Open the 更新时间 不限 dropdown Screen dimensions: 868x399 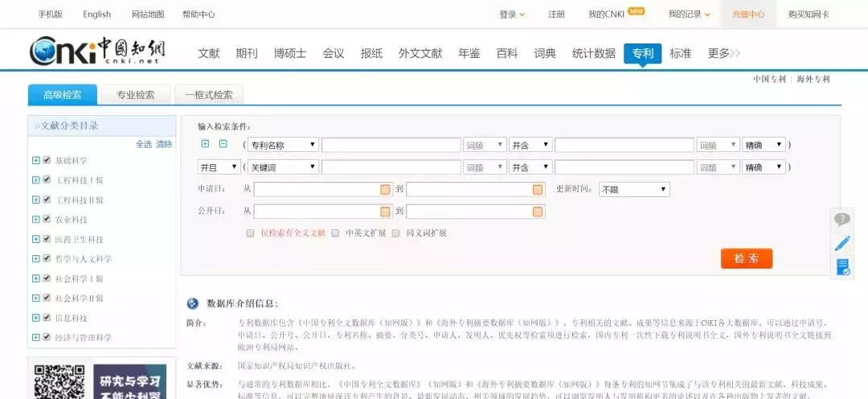634,190
